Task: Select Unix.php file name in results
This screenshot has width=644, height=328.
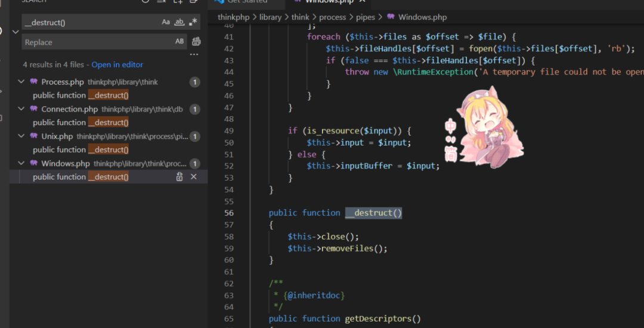Action: pos(57,137)
